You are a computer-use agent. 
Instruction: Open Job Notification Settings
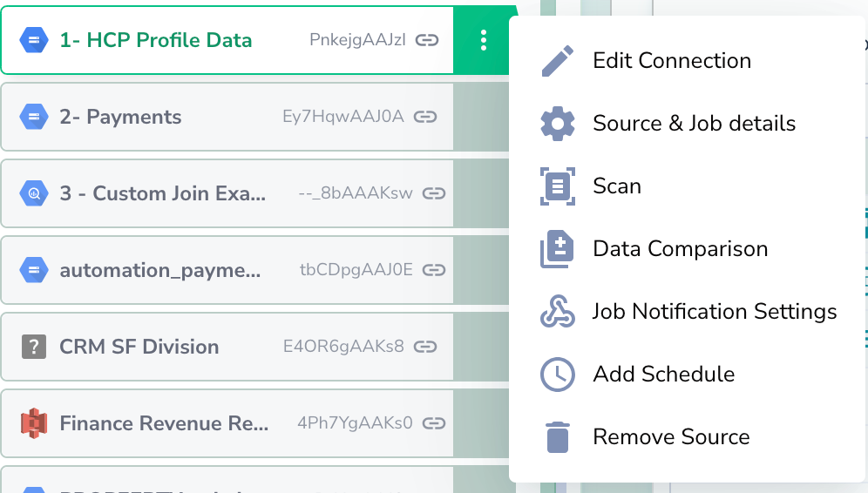pos(714,312)
